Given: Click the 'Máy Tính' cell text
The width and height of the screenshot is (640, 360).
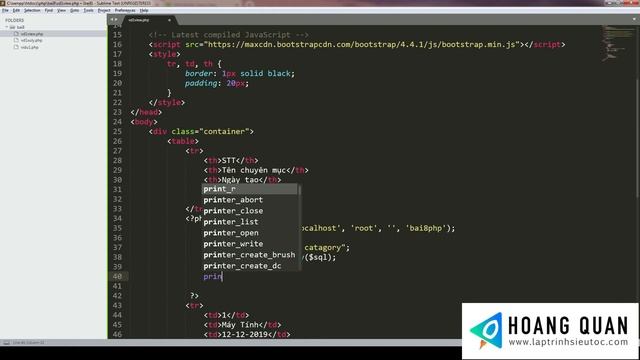Looking at the screenshot, I should tap(240, 325).
